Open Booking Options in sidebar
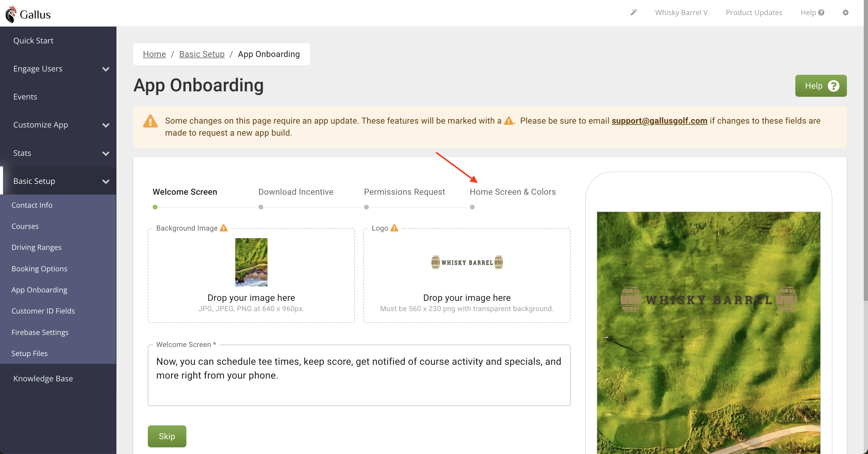 click(x=58, y=268)
